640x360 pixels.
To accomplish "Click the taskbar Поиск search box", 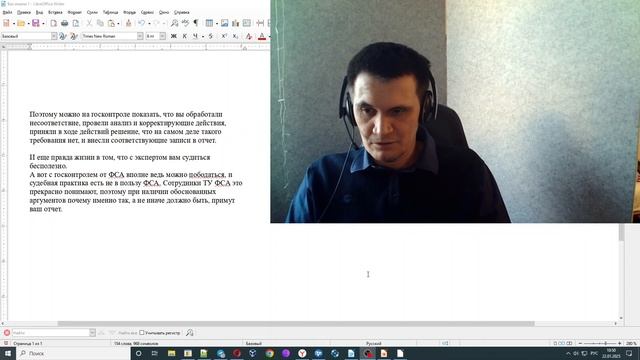I will point(73,353).
